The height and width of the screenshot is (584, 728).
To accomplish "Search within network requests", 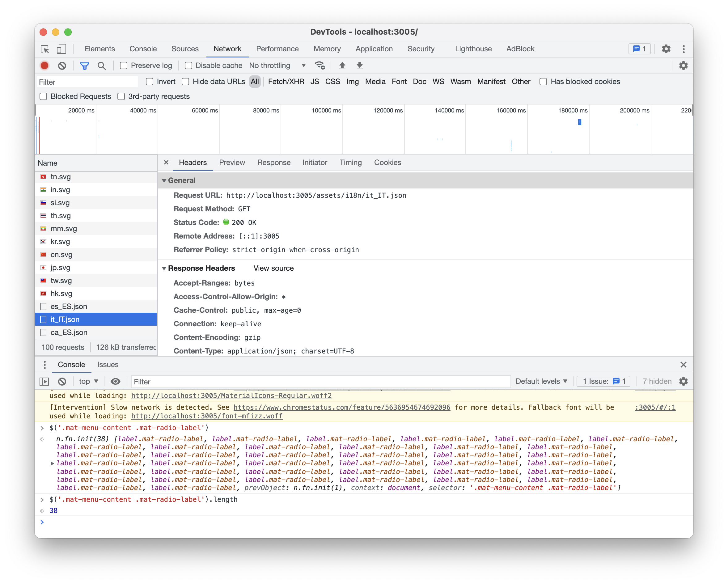I will pos(102,66).
